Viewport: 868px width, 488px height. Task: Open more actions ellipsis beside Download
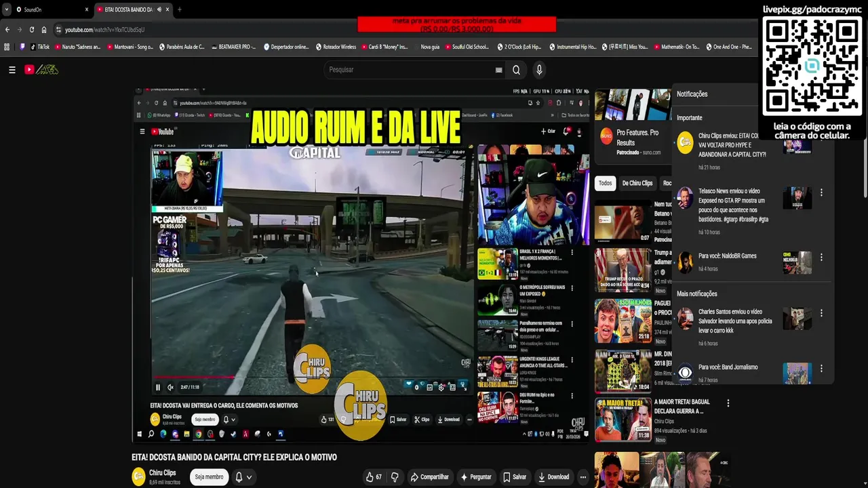tap(583, 477)
